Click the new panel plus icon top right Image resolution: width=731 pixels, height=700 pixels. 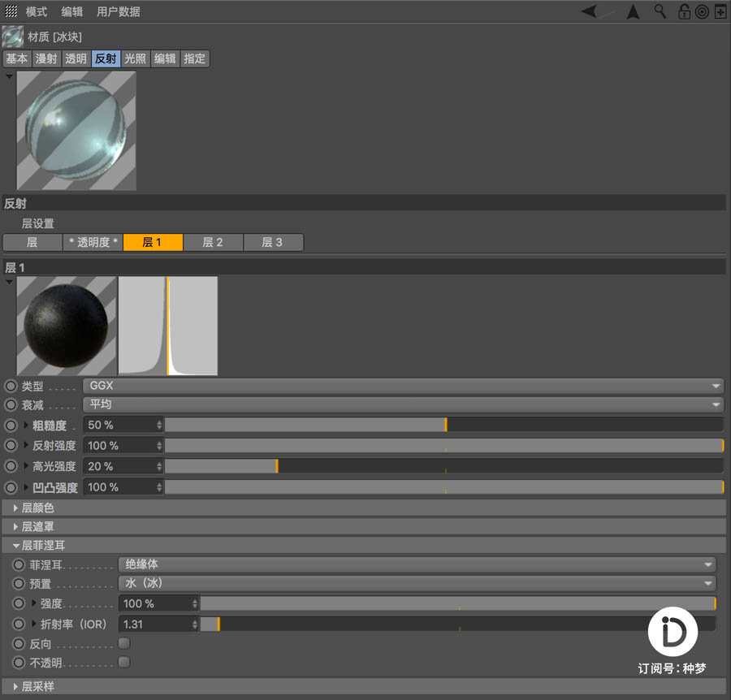720,11
